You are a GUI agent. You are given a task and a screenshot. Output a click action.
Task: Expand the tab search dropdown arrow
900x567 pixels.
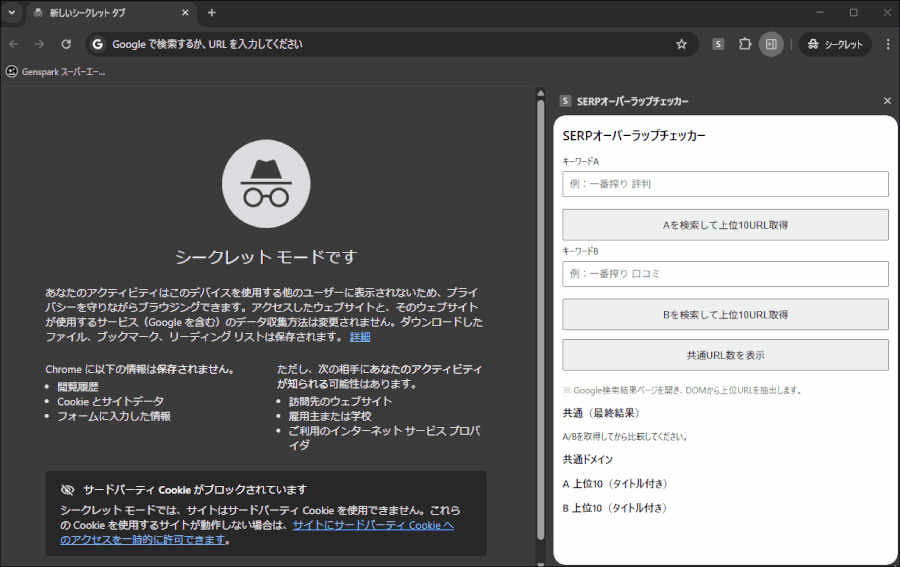(10, 13)
